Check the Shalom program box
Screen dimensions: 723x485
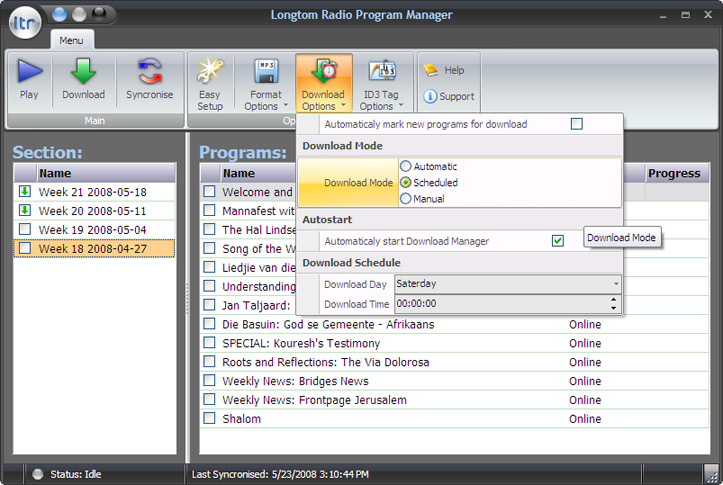coord(209,418)
